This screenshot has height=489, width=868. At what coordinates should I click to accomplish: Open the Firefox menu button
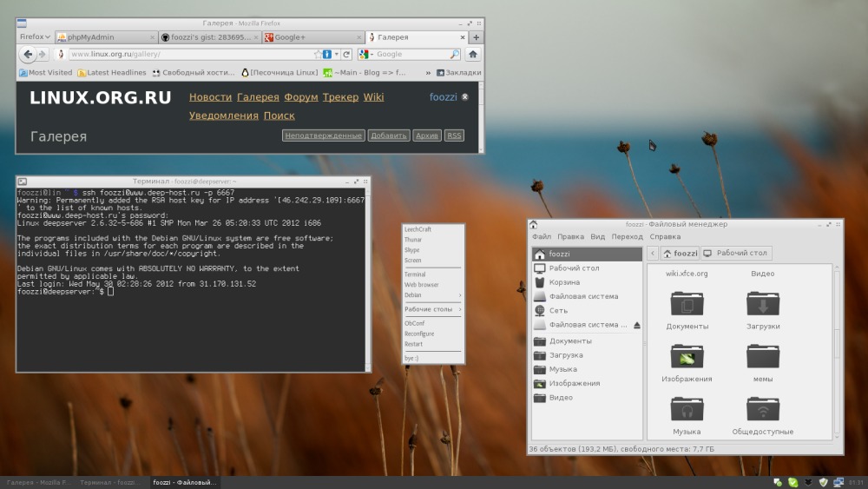point(35,37)
